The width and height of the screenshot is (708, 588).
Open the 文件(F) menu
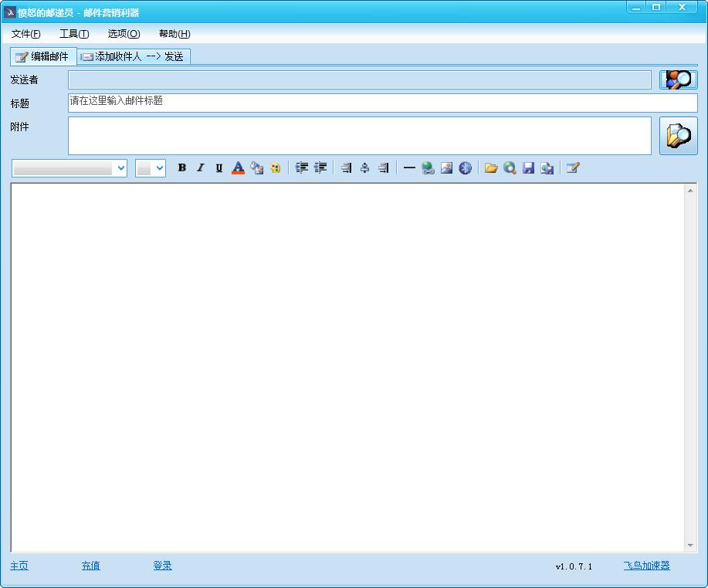tap(26, 34)
